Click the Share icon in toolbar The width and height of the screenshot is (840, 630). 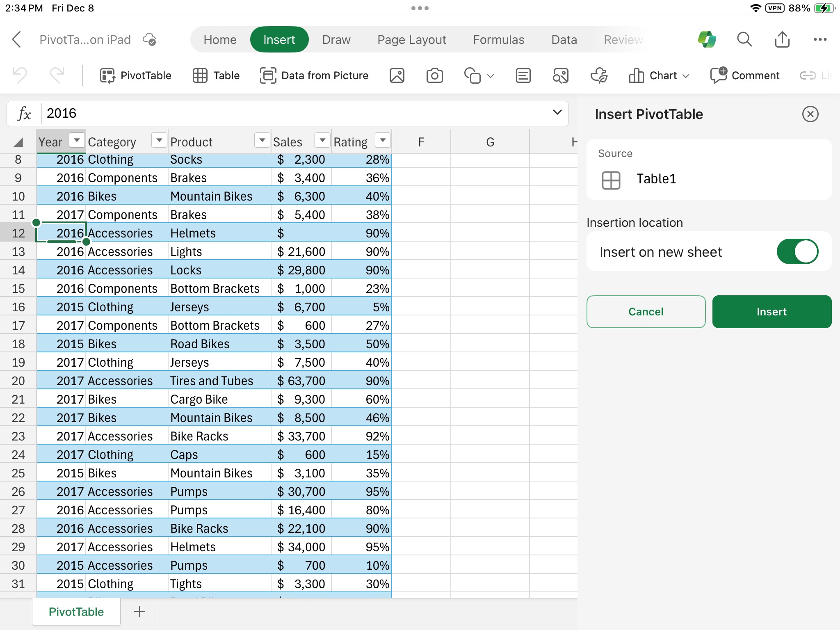pos(783,40)
